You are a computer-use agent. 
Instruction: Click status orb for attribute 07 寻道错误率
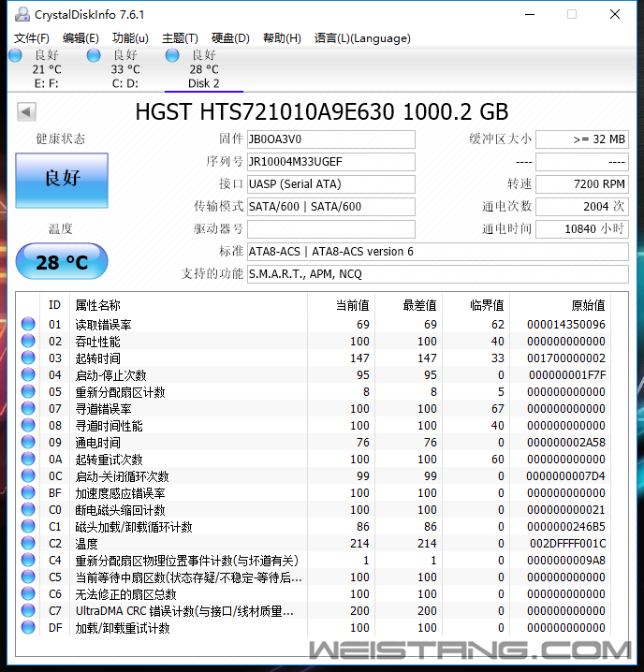[x=28, y=408]
